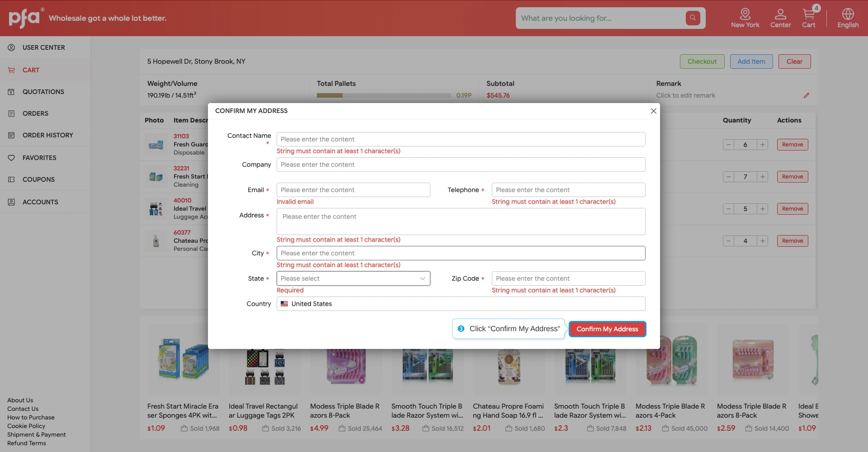Click item number 60377 link
This screenshot has width=868, height=452.
pyautogui.click(x=182, y=233)
